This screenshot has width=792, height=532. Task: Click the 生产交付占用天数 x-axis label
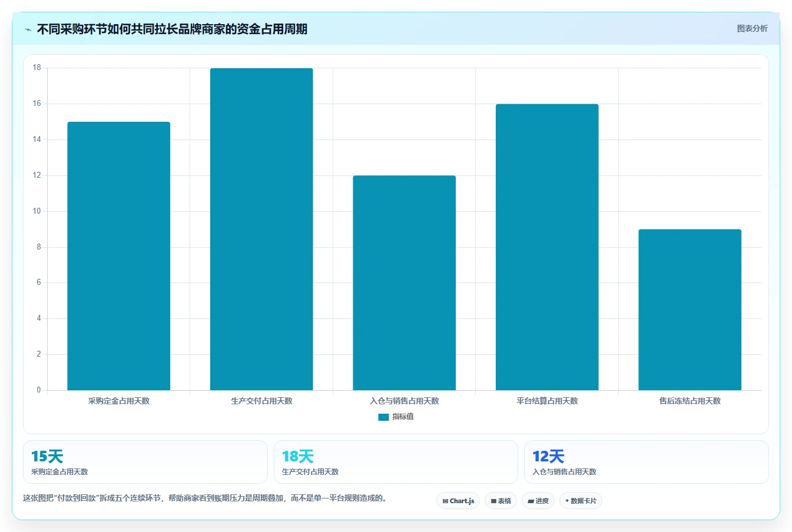tap(261, 401)
